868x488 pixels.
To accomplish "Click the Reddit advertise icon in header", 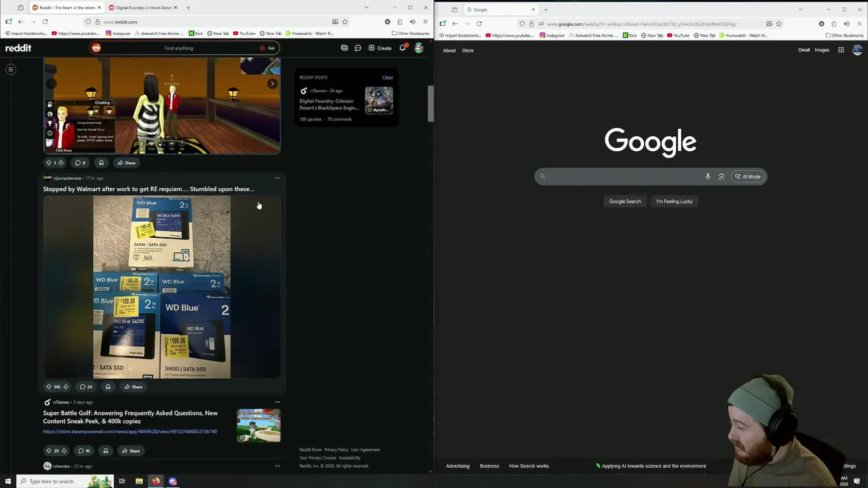I will click(x=344, y=48).
